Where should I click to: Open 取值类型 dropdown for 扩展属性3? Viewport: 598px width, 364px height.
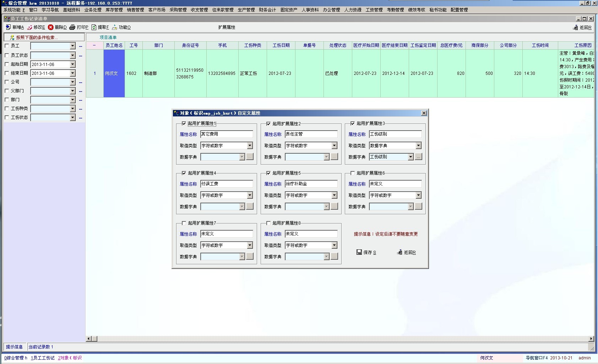pos(418,145)
